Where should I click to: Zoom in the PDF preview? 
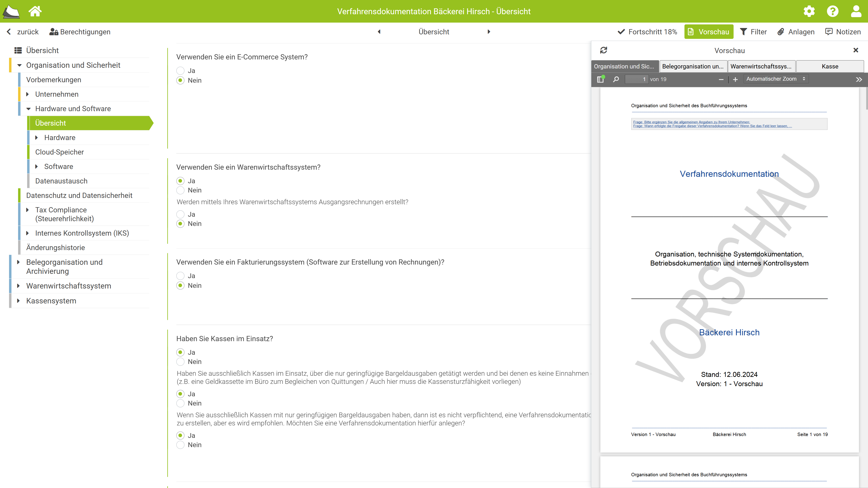click(735, 80)
